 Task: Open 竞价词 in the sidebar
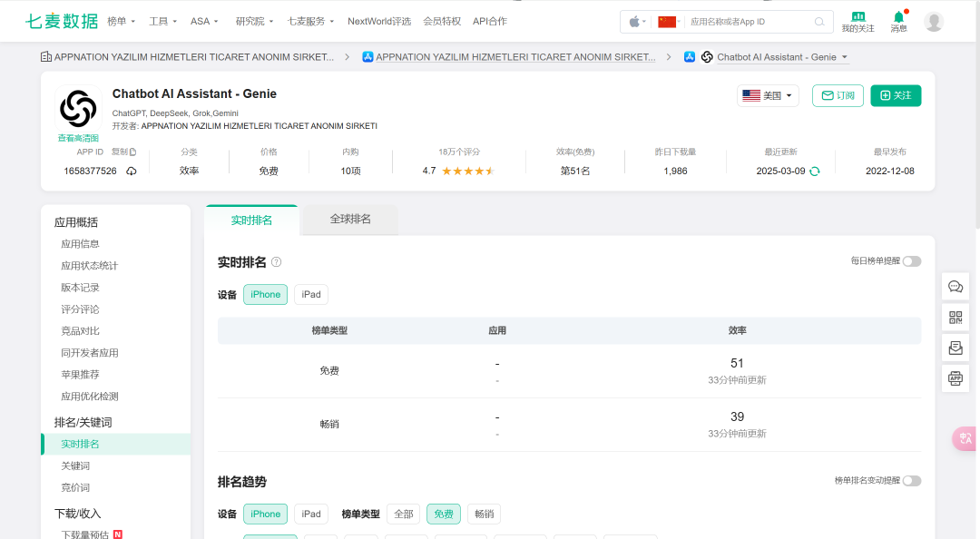click(75, 487)
